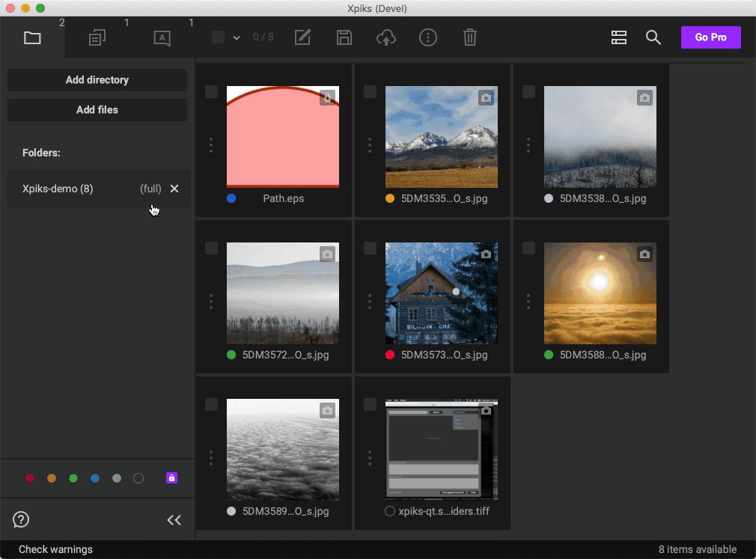Open the Edit metadata tool in the toolbar
This screenshot has height=559, width=756.
302,37
